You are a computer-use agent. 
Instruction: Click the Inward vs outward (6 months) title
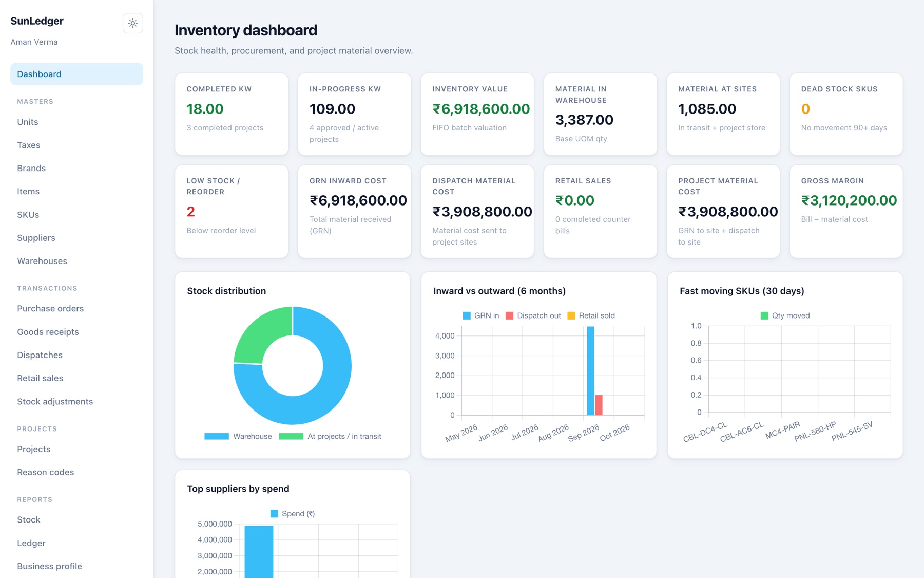pyautogui.click(x=499, y=291)
